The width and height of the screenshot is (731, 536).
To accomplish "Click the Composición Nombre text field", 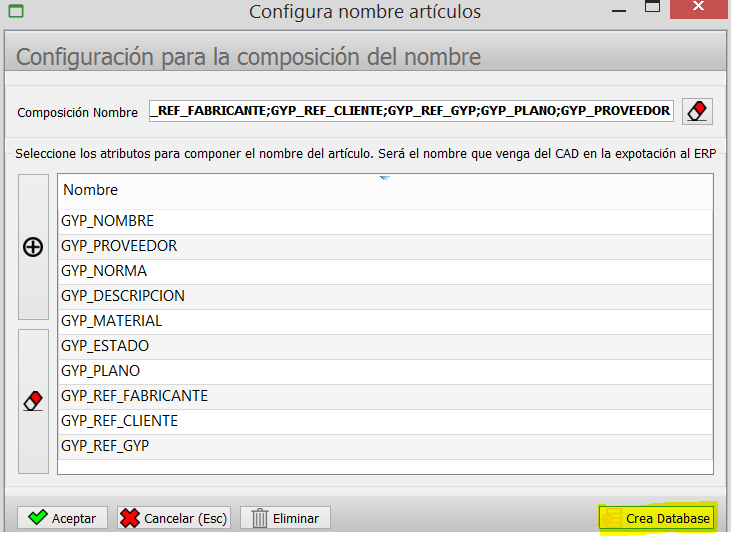I will [411, 111].
